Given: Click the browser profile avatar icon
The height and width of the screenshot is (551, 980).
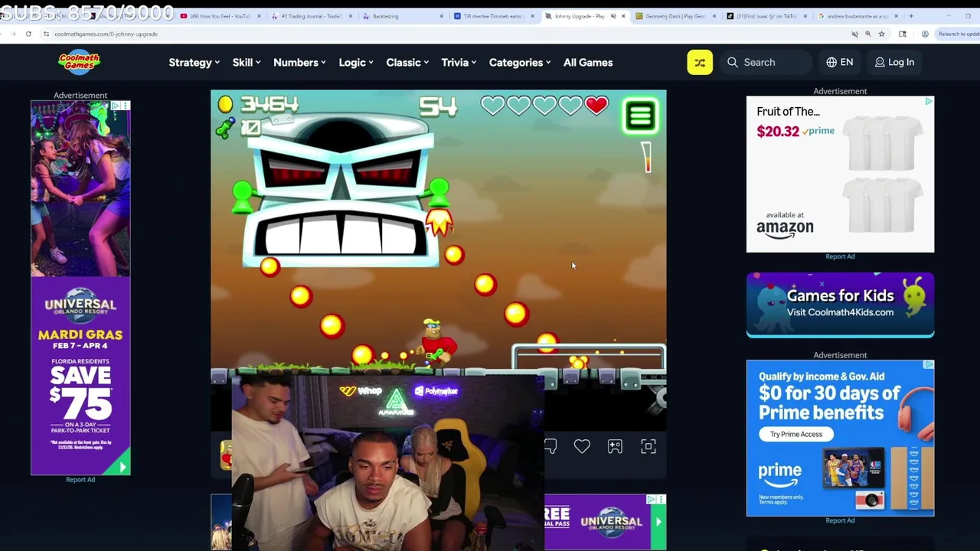Looking at the screenshot, I should (925, 34).
